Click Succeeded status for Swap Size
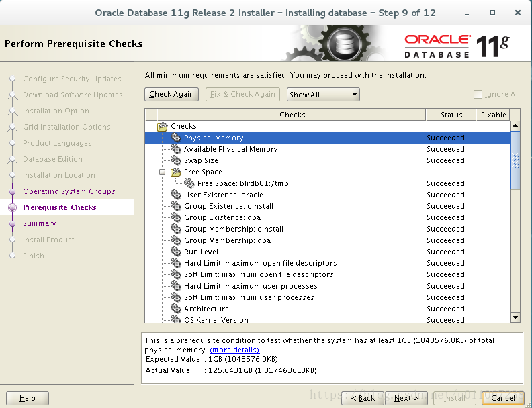Viewport: 532px width, 408px height. (x=445, y=160)
